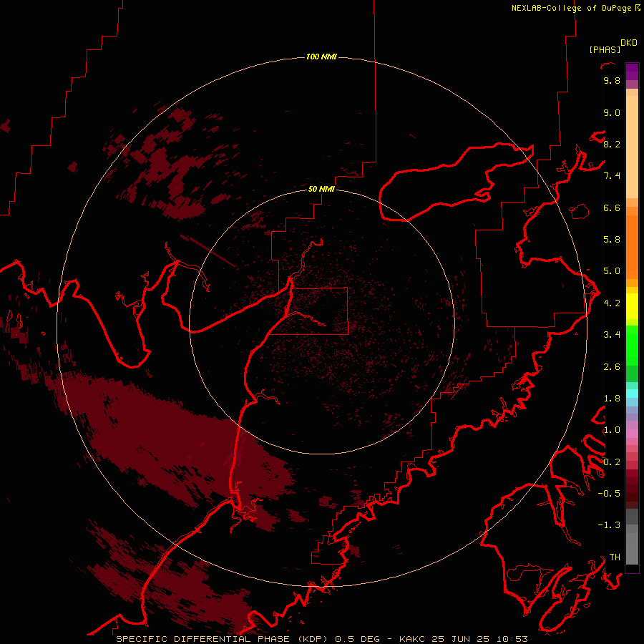Pick the cyan segment of the color scale
The width and height of the screenshot is (644, 644).
[x=632, y=394]
